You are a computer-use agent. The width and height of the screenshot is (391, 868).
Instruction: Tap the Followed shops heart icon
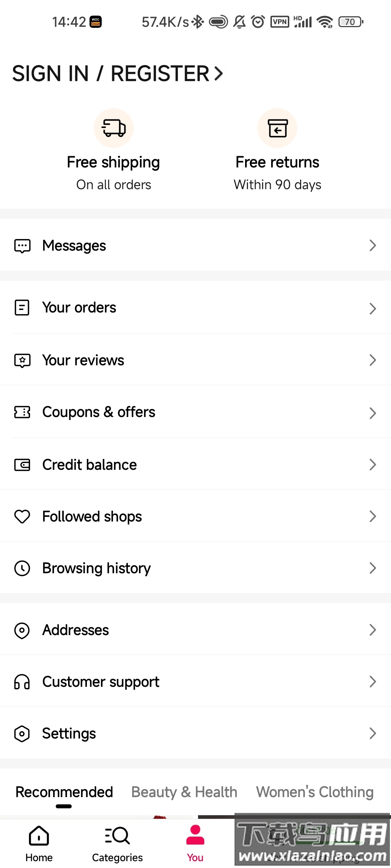(22, 516)
